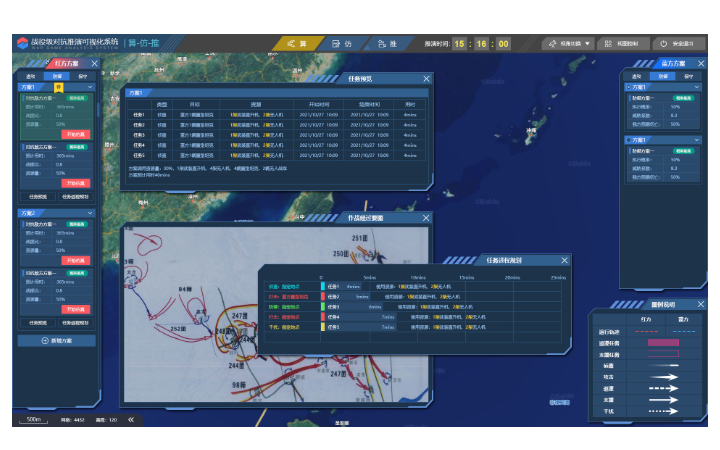Switch to the 仿 mode tab
The image size is (720, 450).
[x=342, y=44]
